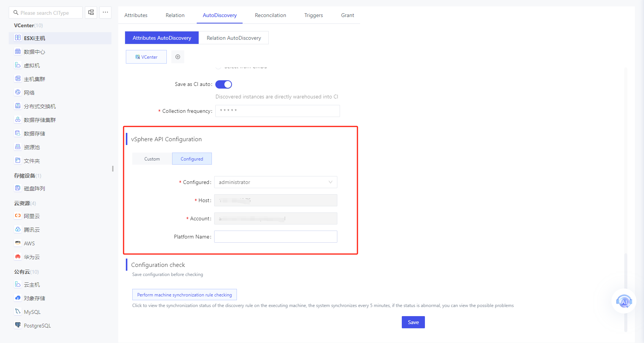Select 分布式交换机 in the CIType list
The image size is (644, 343).
pyautogui.click(x=60, y=106)
